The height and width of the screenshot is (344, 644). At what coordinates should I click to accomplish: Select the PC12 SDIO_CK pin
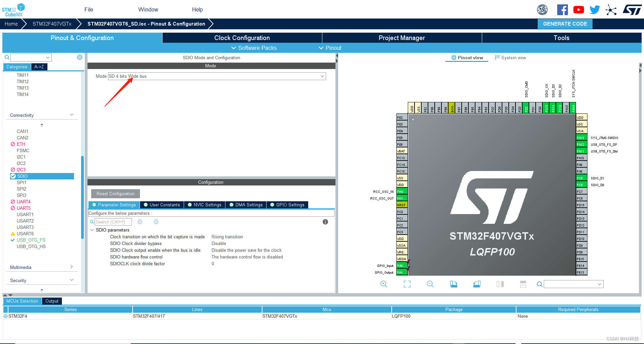pos(547,108)
